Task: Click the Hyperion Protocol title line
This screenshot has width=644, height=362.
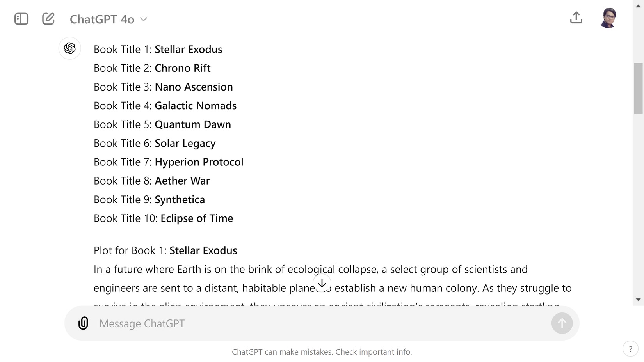Action: pos(169,162)
